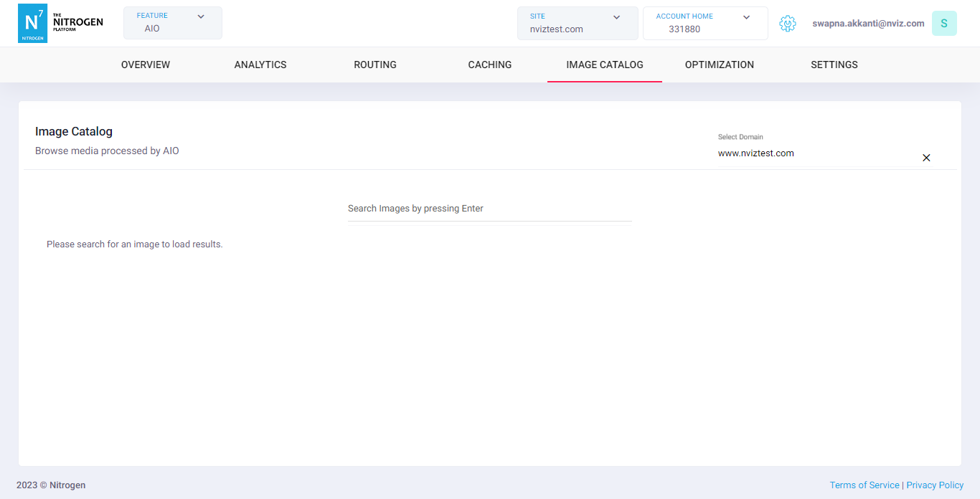Screen dimensions: 980x499
Task: Open the SITE dropdown for nviztest.com
Action: pos(578,23)
